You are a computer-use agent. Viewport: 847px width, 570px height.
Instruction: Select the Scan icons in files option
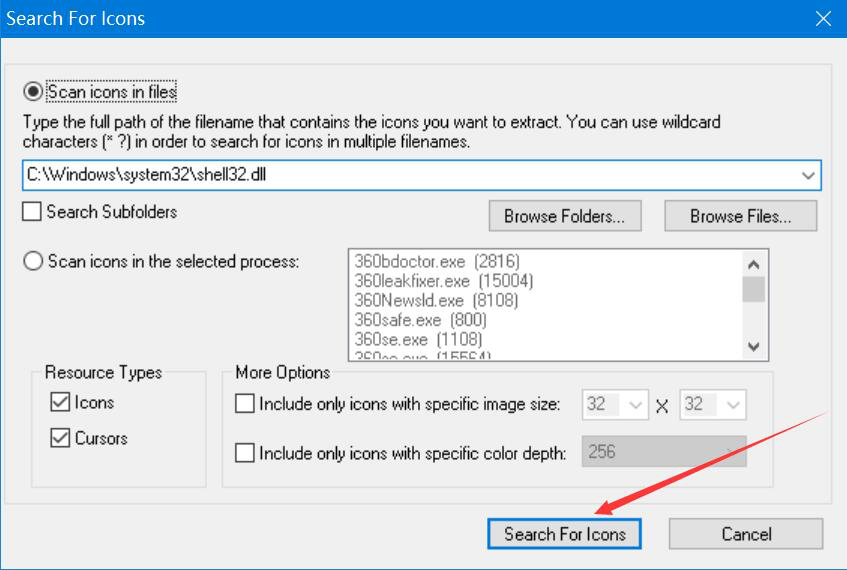coord(34,92)
